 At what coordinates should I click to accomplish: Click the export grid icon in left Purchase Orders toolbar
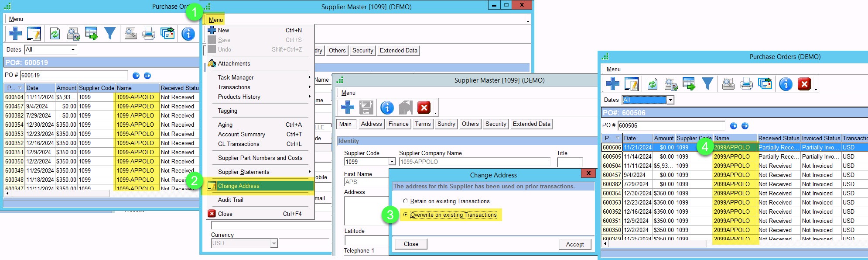click(92, 34)
